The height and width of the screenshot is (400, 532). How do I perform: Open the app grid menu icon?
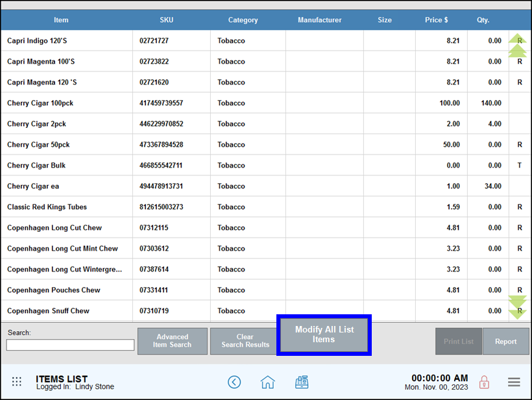[17, 382]
